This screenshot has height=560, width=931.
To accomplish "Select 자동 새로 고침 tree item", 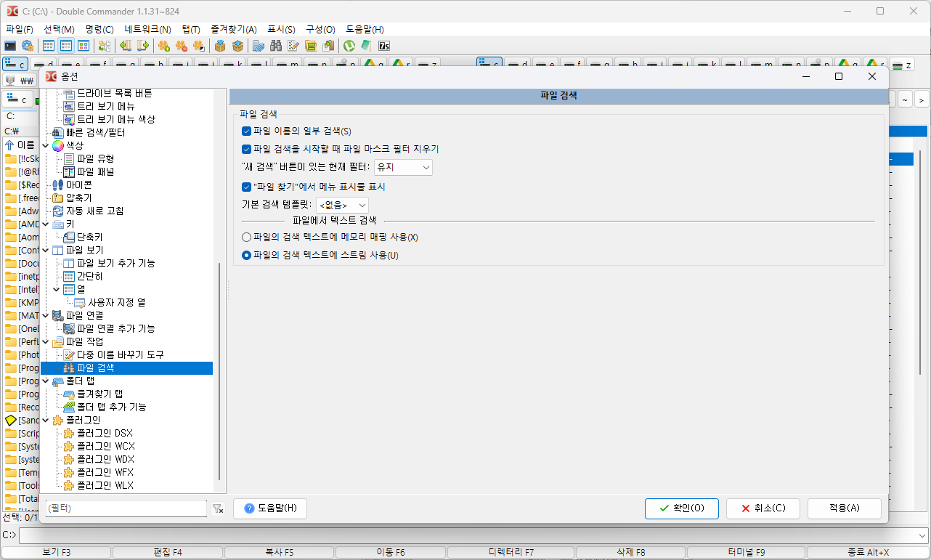I will tap(94, 211).
